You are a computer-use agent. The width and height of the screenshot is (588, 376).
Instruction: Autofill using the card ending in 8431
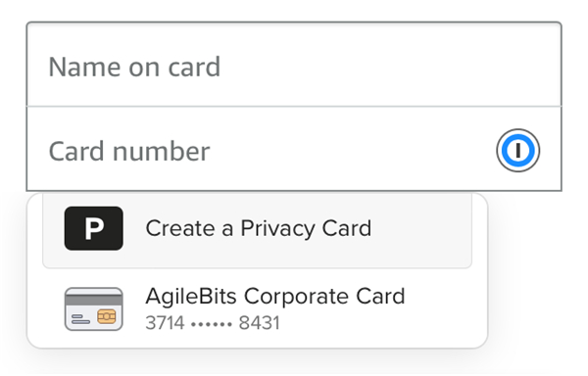tap(257, 308)
